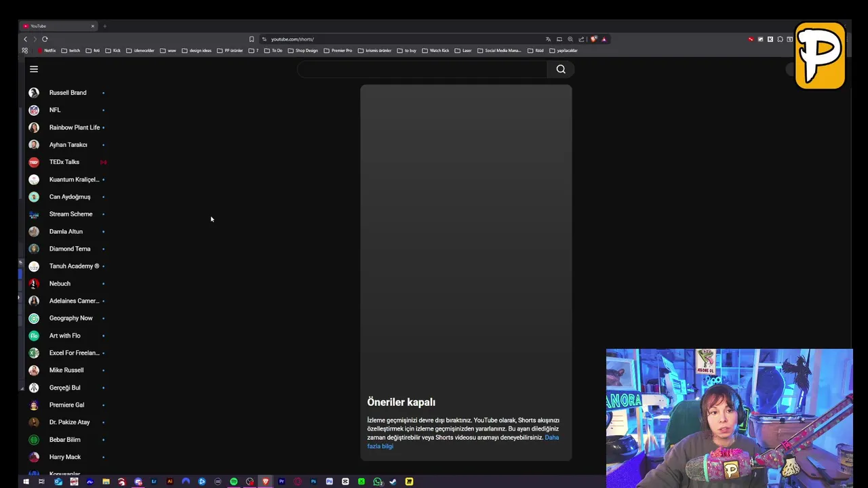This screenshot has height=488, width=868.
Task: Open the Windows Start button
Action: click(x=26, y=482)
